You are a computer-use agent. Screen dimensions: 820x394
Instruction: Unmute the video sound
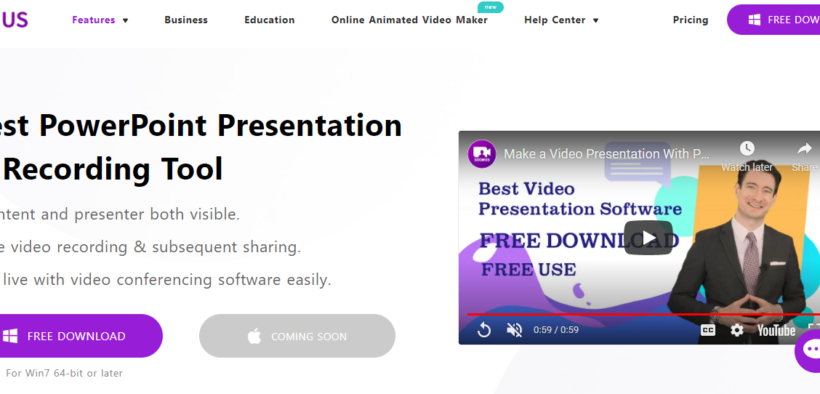pyautogui.click(x=515, y=330)
